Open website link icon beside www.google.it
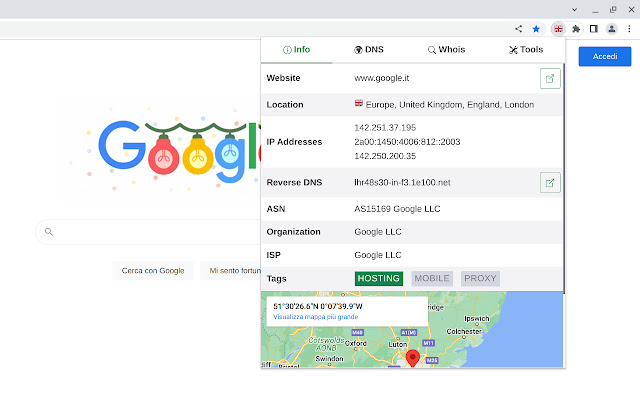 coord(550,78)
